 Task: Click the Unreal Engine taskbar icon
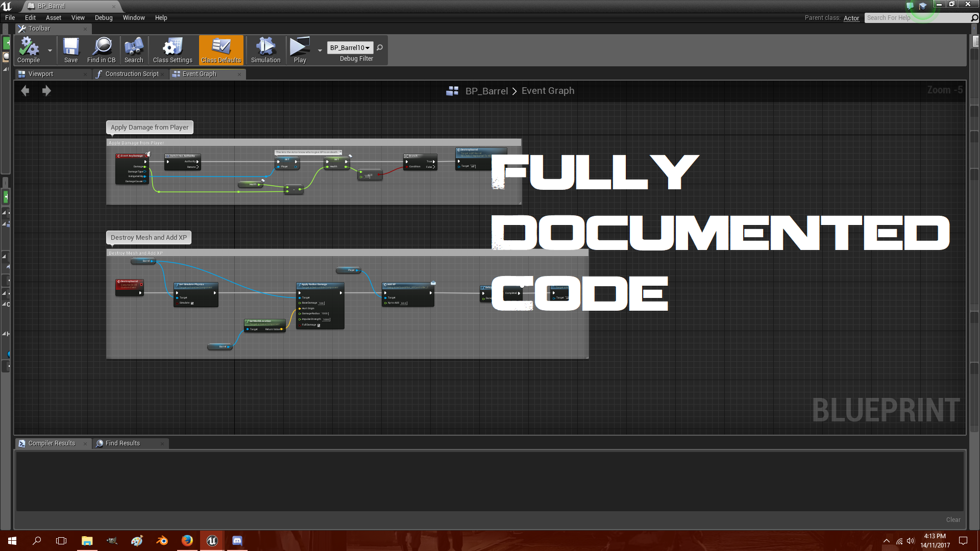(212, 540)
